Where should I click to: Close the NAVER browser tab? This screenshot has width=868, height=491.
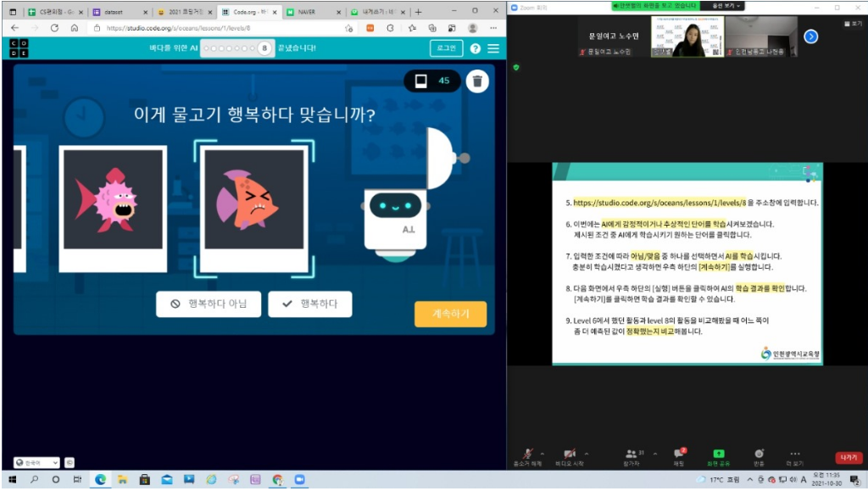point(339,12)
